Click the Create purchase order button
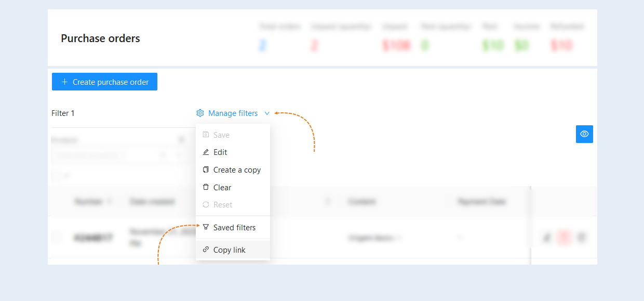 tap(104, 82)
